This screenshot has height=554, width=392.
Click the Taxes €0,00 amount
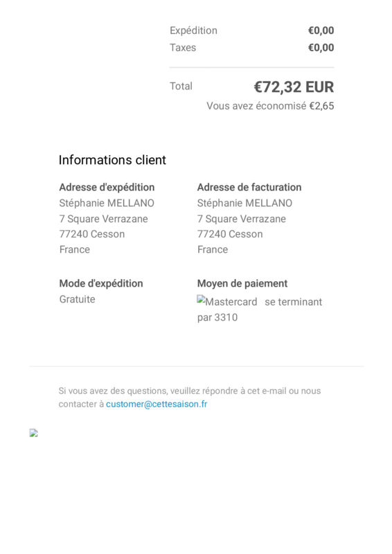pyautogui.click(x=321, y=47)
